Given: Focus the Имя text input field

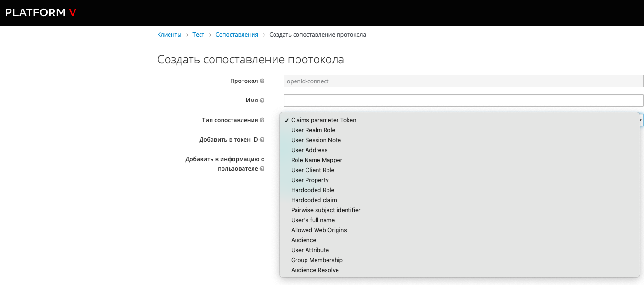Looking at the screenshot, I should (x=463, y=101).
